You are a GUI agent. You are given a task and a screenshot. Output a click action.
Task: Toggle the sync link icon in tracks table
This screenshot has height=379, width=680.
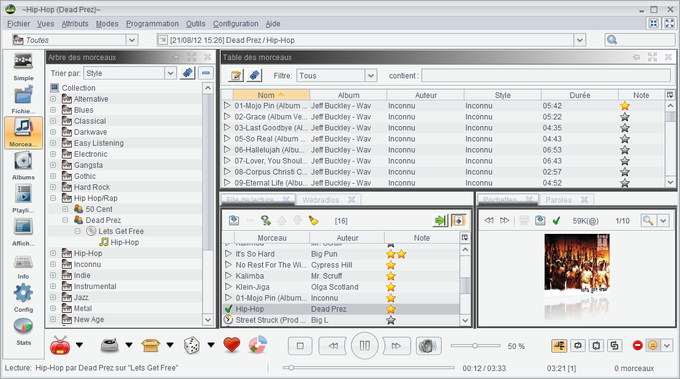coord(255,75)
